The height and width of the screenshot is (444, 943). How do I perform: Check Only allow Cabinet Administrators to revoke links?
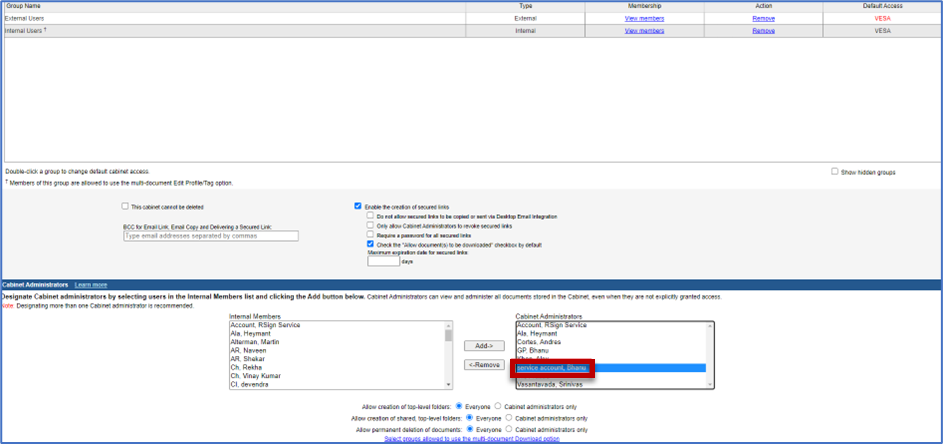pos(371,225)
